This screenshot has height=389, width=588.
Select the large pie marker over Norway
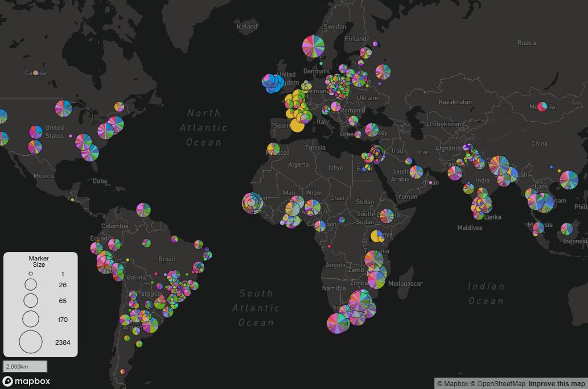(x=313, y=45)
